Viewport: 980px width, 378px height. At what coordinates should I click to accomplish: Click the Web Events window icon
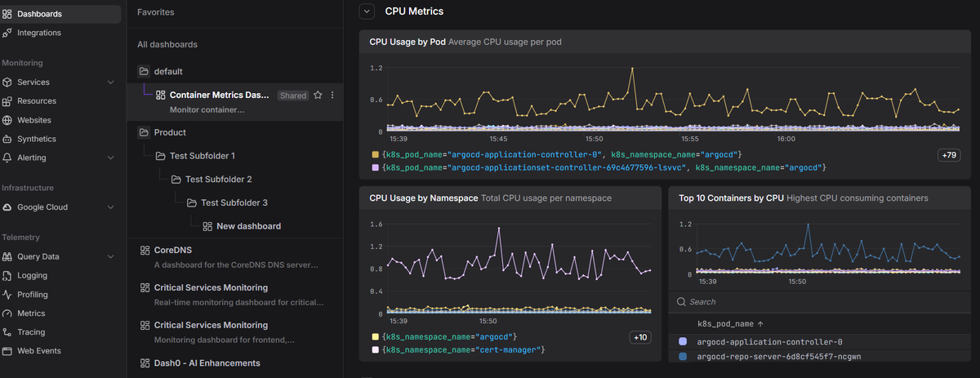[7, 351]
